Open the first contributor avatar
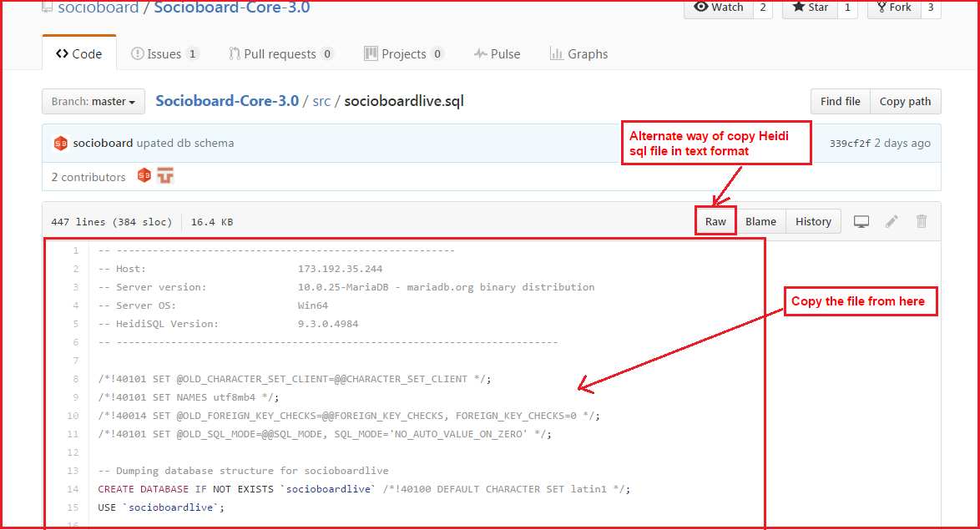Screen dimensions: 980x530 (x=144, y=175)
